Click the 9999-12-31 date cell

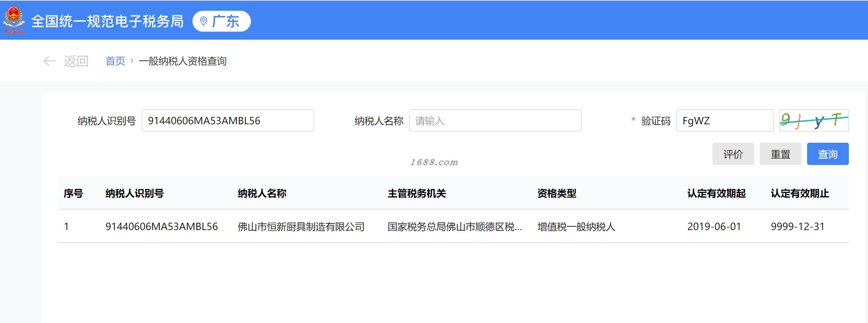(798, 227)
